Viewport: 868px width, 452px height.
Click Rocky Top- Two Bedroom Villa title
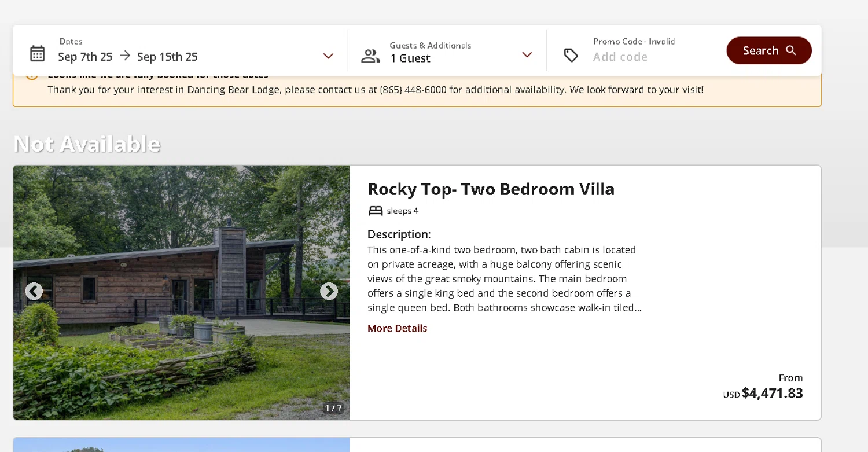tap(491, 189)
